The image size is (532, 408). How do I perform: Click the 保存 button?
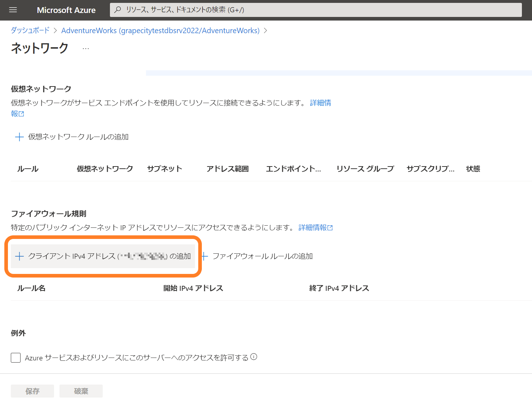point(32,391)
